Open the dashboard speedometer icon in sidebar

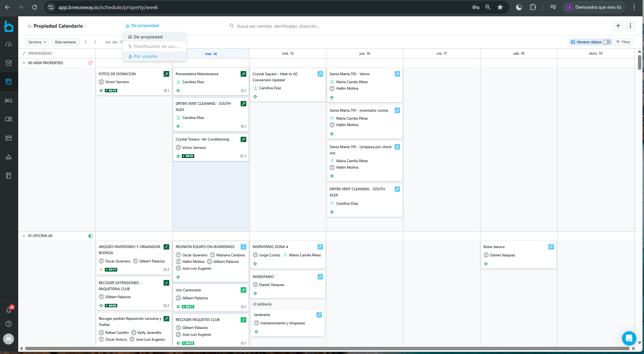click(8, 44)
